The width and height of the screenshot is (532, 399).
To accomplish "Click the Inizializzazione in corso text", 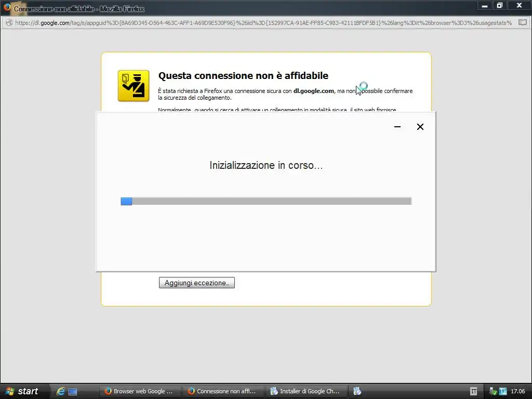I will [x=266, y=165].
